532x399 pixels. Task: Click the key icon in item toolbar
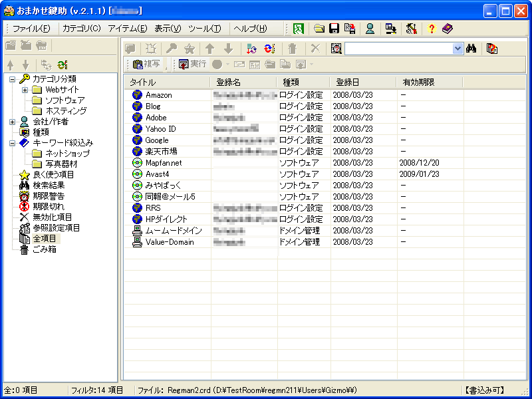coord(172,49)
